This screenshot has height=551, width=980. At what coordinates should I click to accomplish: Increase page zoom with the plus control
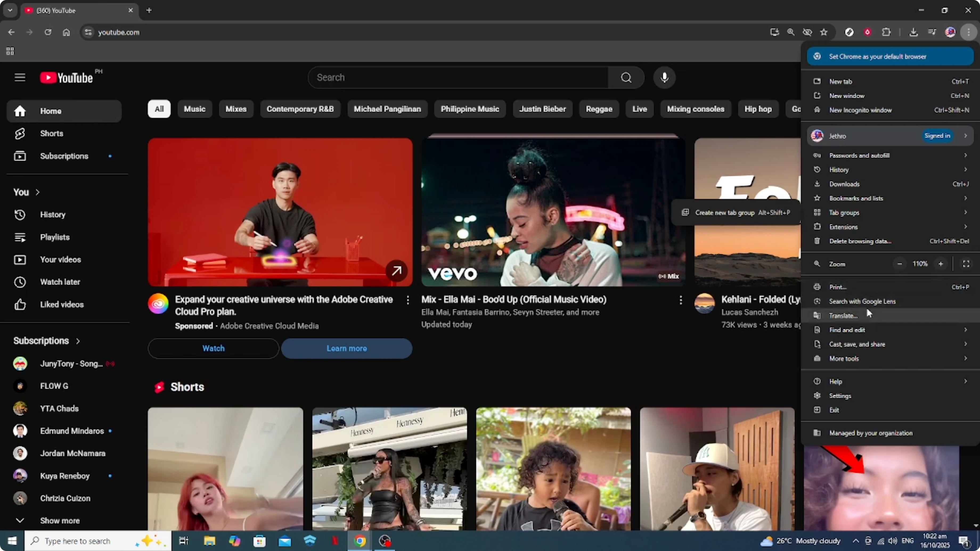tap(941, 264)
